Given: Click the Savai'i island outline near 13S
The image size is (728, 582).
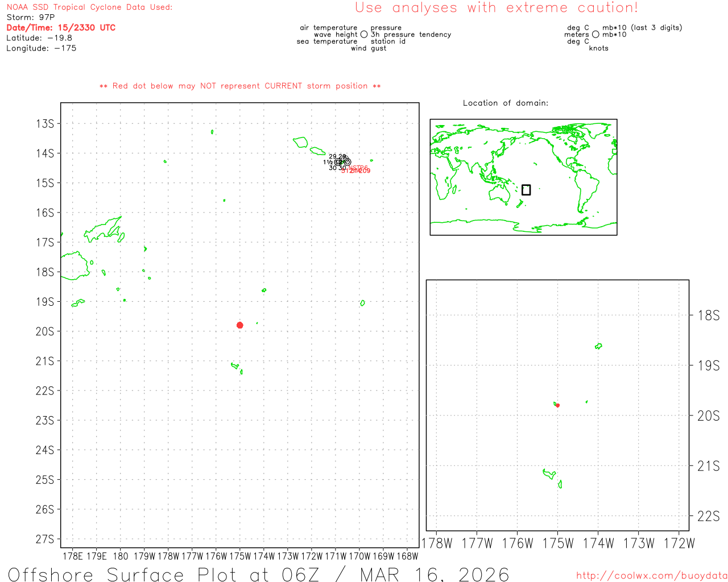Looking at the screenshot, I should click(x=300, y=142).
